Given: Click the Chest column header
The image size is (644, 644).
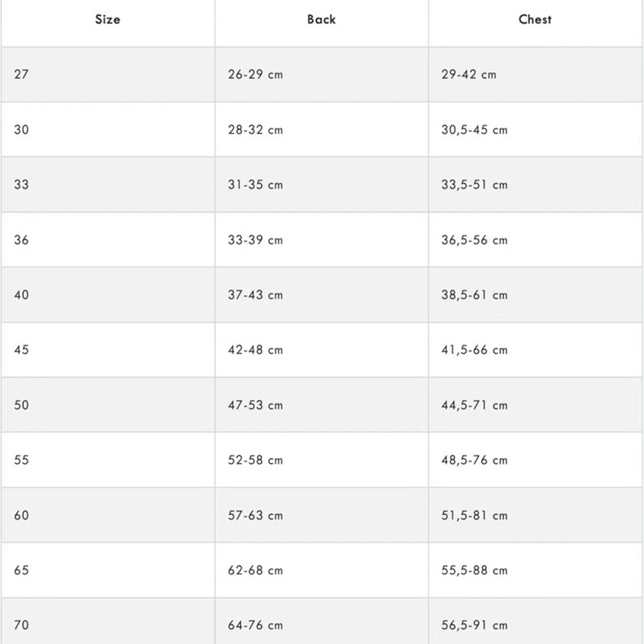Looking at the screenshot, I should tap(535, 19).
